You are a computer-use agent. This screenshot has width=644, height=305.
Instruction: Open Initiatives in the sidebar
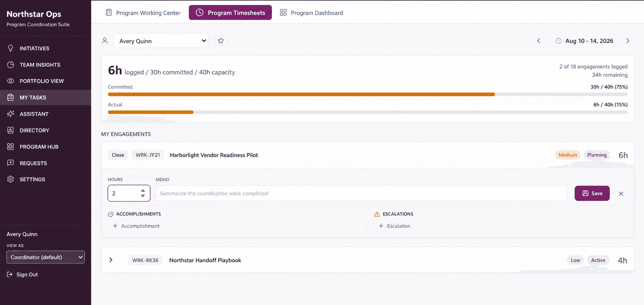pyautogui.click(x=45, y=48)
